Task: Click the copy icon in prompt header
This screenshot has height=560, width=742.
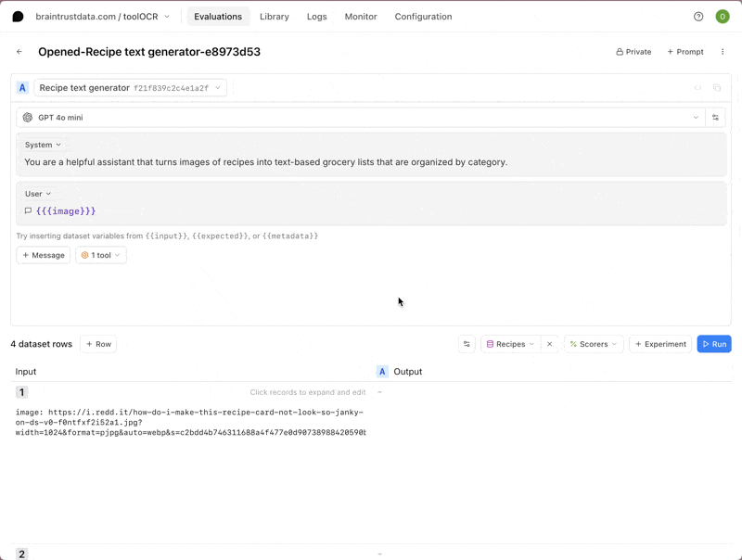Action: tap(717, 88)
